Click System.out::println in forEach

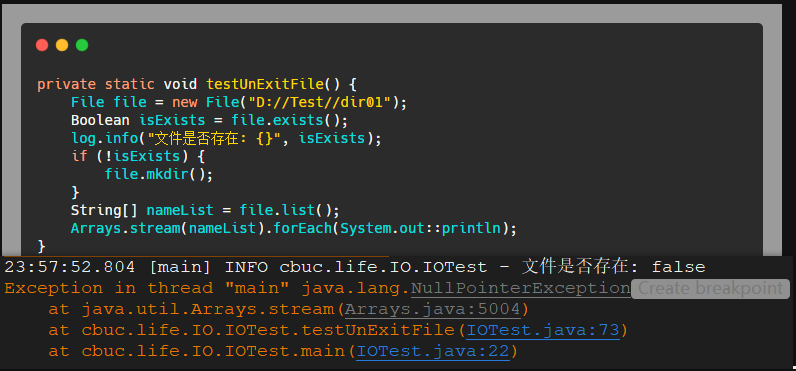(421, 228)
